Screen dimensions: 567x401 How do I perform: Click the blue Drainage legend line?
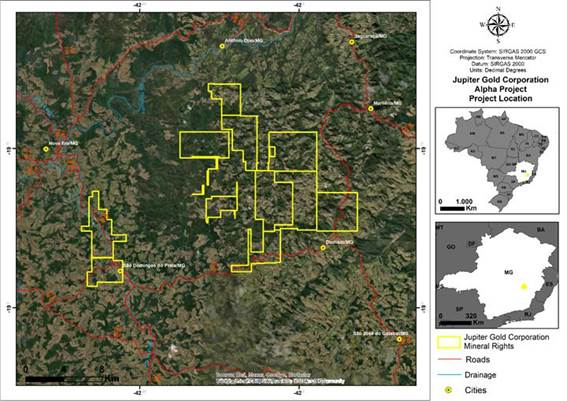click(x=449, y=375)
